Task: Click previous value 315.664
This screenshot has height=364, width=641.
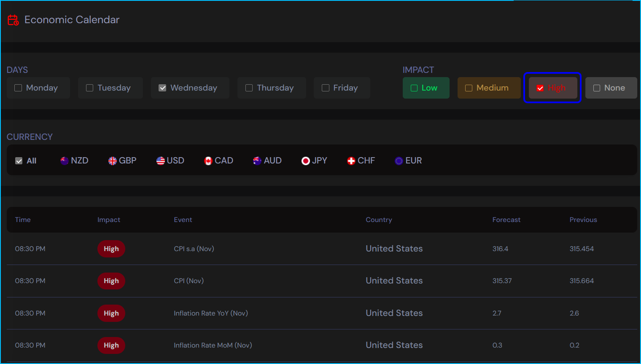Action: point(582,281)
